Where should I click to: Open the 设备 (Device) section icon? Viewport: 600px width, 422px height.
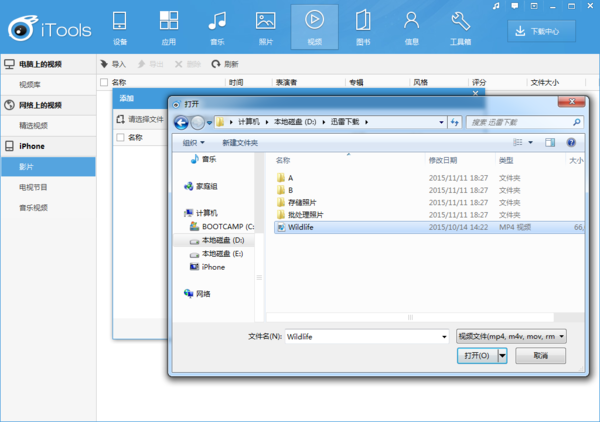click(x=120, y=25)
